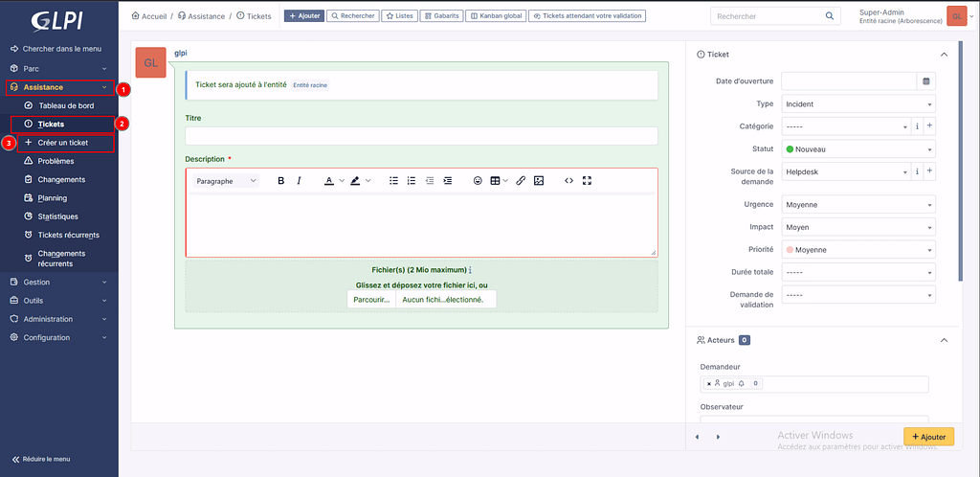Viewport: 980px width, 477px height.
Task: Toggle bold formatting in description editor
Action: pos(280,180)
